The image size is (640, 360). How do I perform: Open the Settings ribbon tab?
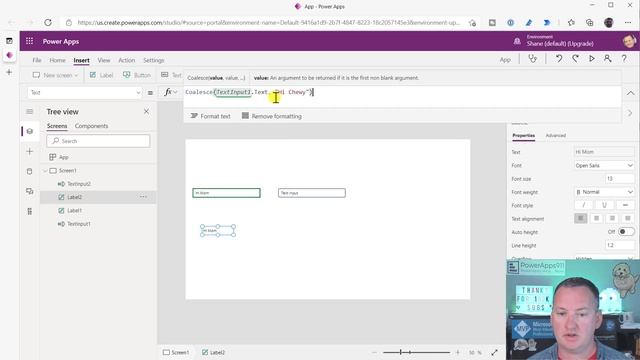[153, 60]
